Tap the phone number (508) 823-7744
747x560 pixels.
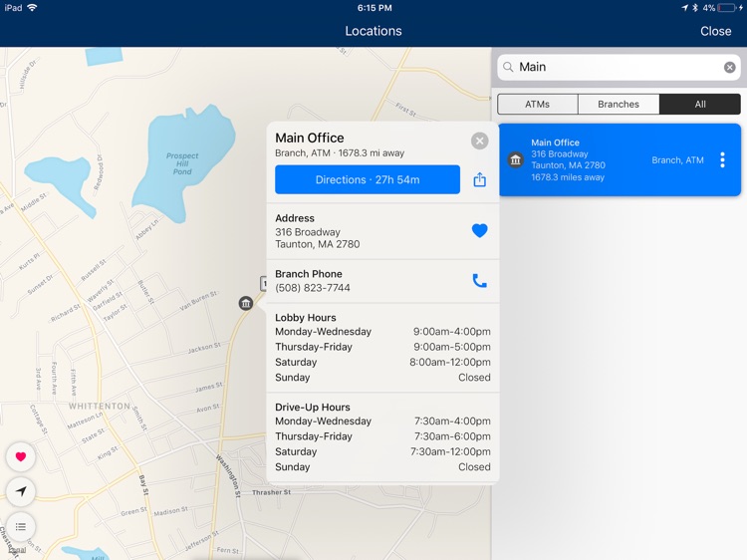[x=313, y=288]
